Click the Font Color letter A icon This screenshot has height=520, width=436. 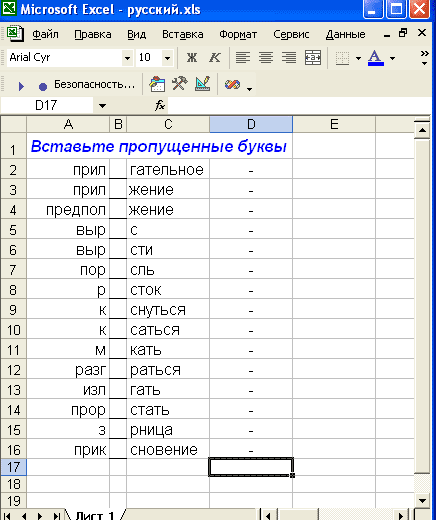376,58
